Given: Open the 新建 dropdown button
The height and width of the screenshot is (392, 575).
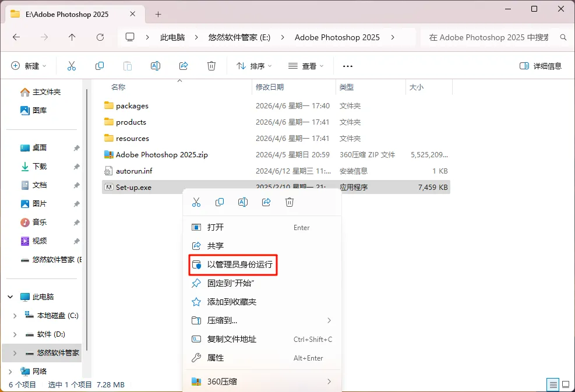Looking at the screenshot, I should click(x=29, y=66).
